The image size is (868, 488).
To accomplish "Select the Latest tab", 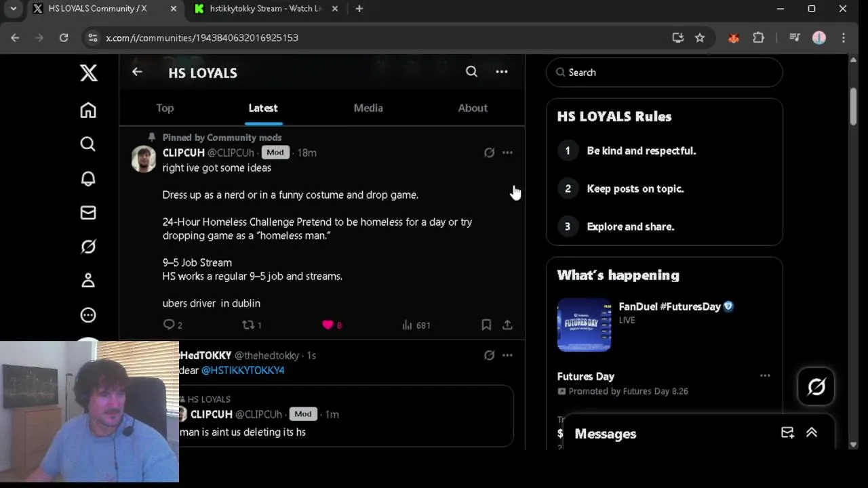I will click(x=263, y=108).
